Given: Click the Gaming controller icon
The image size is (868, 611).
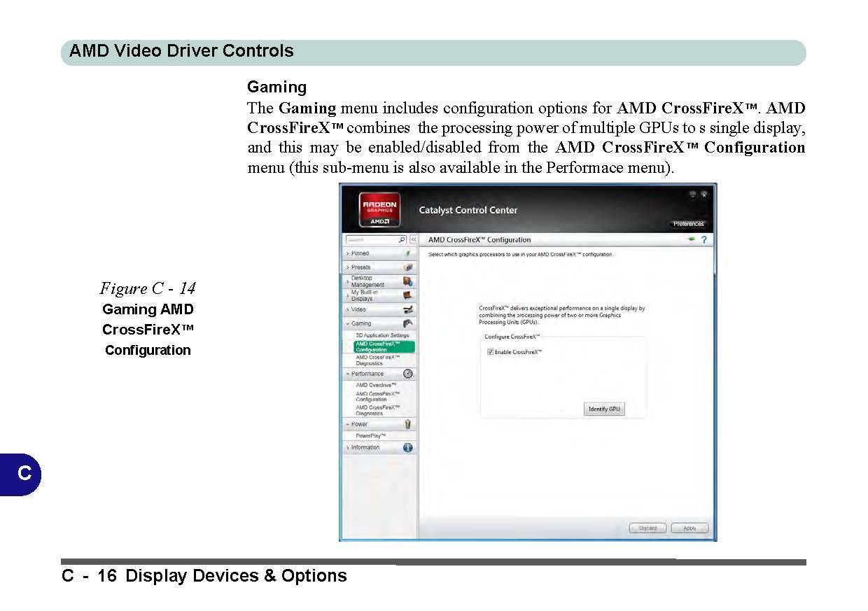Looking at the screenshot, I should coord(408,323).
